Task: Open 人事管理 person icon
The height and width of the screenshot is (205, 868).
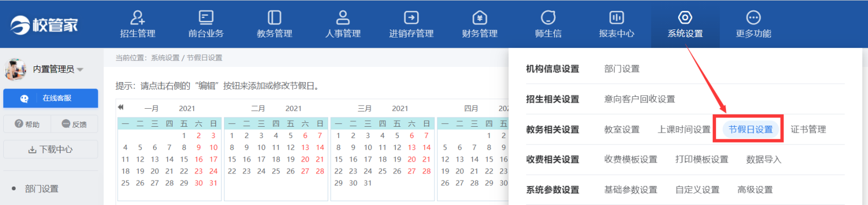Action: 343,18
